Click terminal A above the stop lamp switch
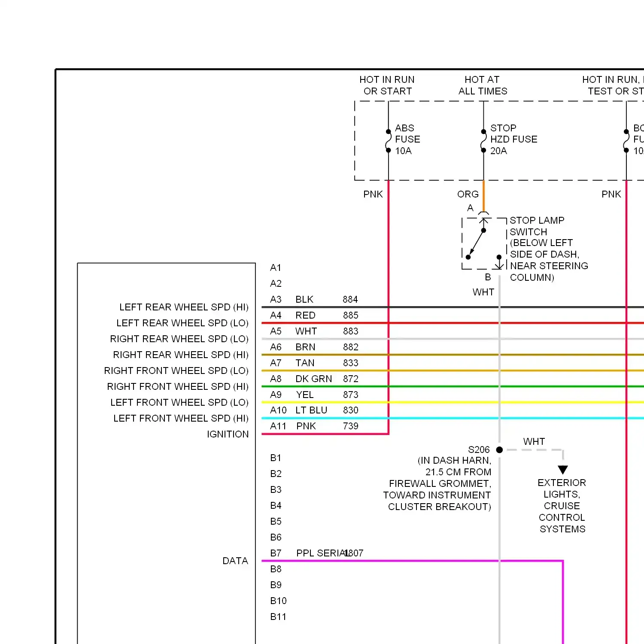 point(470,208)
